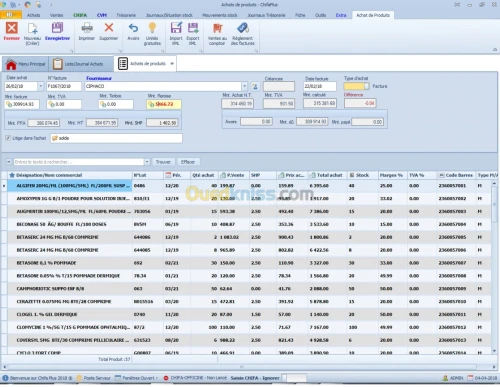Click the Supprimer red X icon
Viewport: 500px width, 387px height.
(x=109, y=27)
